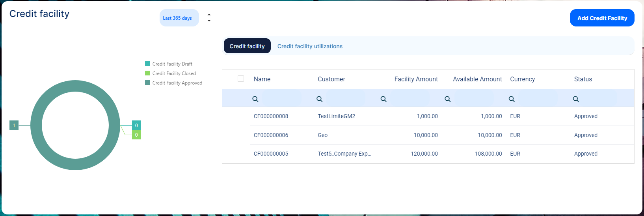Click the Customer filter input field
The height and width of the screenshot is (216, 644).
(346, 99)
